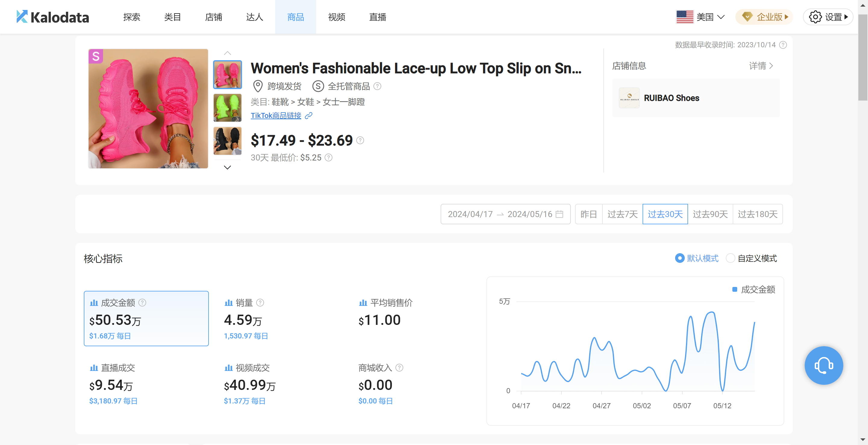Select the green shoe thumbnail image
The width and height of the screenshot is (868, 445).
[x=228, y=108]
